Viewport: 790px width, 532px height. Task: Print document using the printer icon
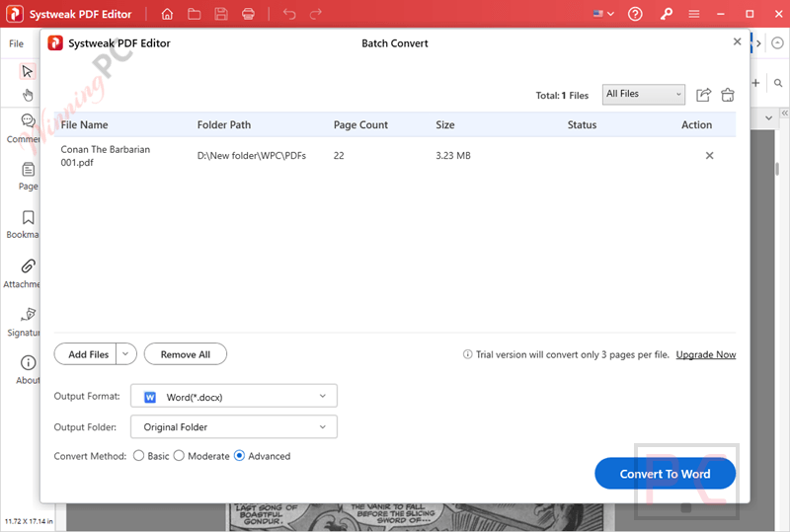249,14
